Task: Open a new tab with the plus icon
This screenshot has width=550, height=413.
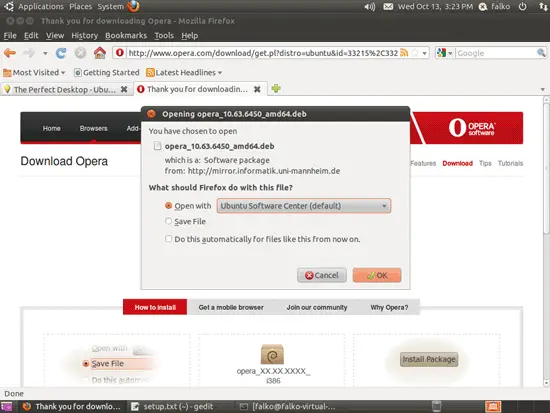Action: coord(276,89)
